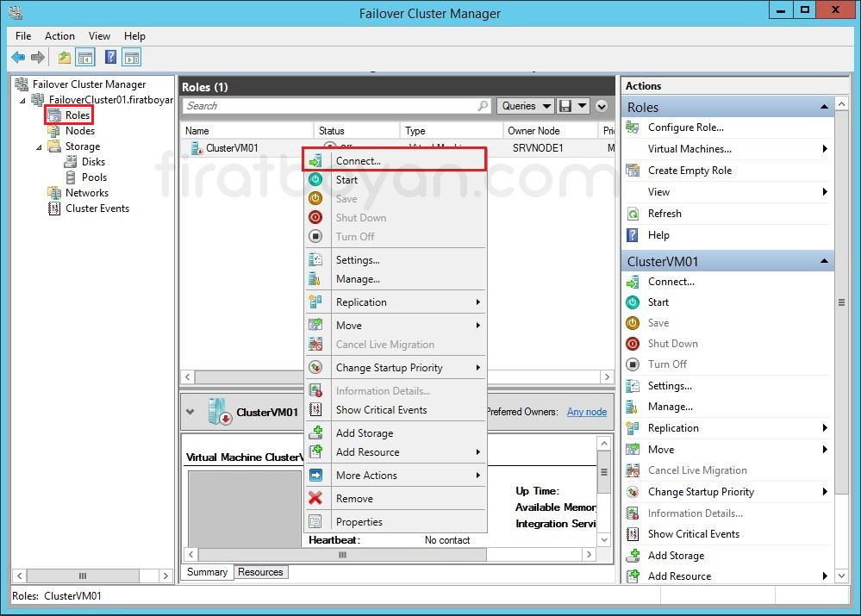Click the Move icon in the context menu
The width and height of the screenshot is (861, 616).
[x=315, y=325]
